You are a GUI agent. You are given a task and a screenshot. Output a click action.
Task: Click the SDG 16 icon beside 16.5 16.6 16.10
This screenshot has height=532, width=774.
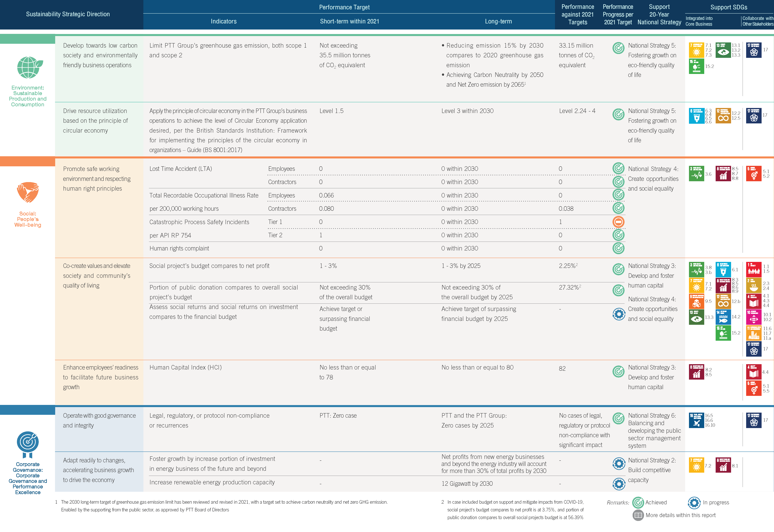(x=696, y=420)
